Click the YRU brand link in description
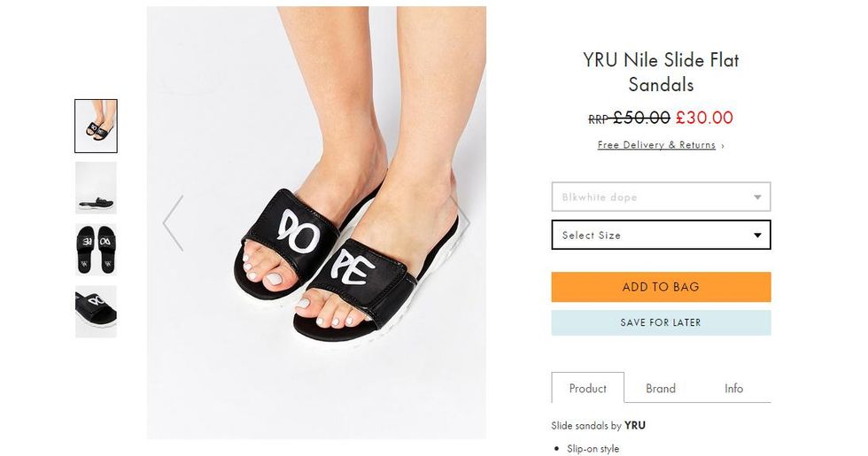Viewport: 868px width, 456px height. tap(635, 426)
